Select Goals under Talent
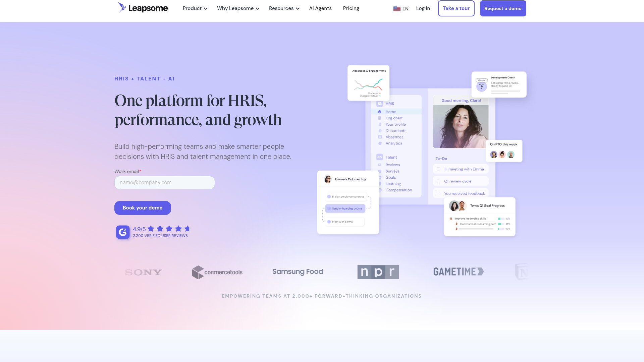The height and width of the screenshot is (362, 644). point(390,178)
